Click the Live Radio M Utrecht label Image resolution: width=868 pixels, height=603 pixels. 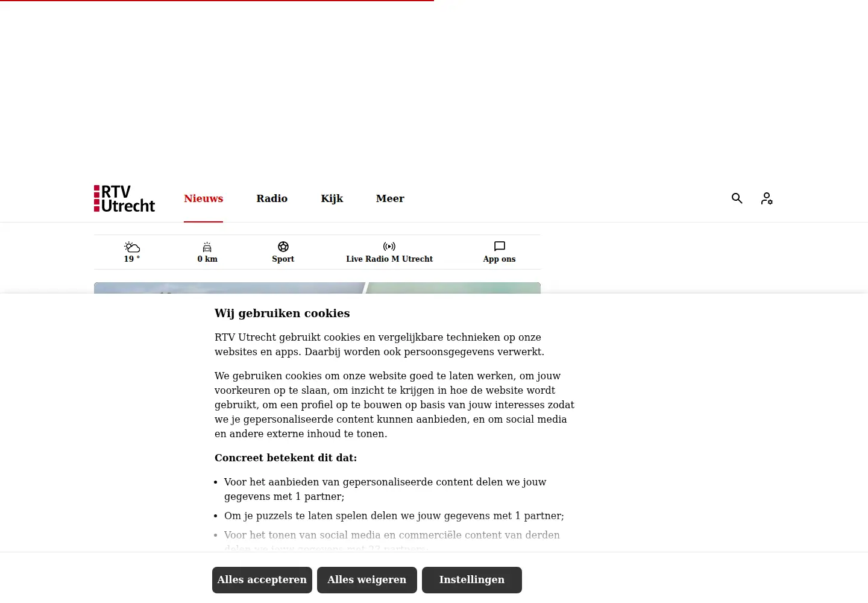389,259
